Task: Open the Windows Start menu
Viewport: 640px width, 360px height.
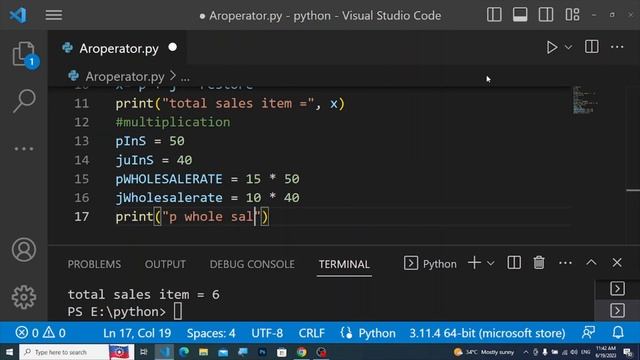Action: (9, 352)
